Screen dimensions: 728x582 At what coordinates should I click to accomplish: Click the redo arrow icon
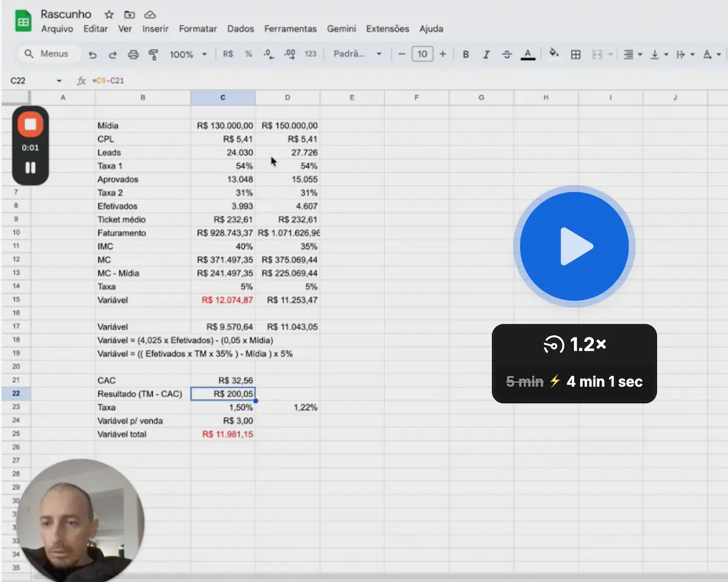[113, 54]
